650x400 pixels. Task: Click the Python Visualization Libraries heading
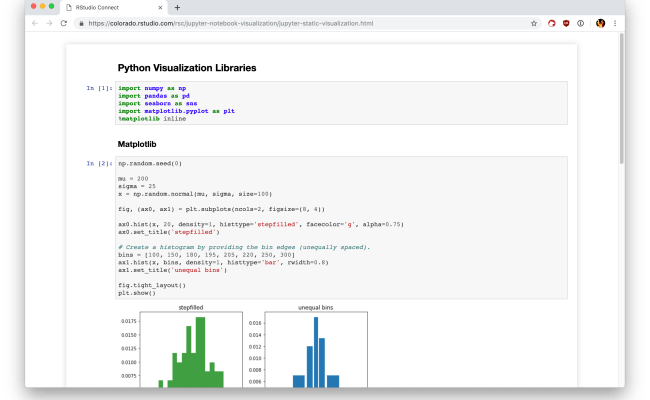coord(187,68)
